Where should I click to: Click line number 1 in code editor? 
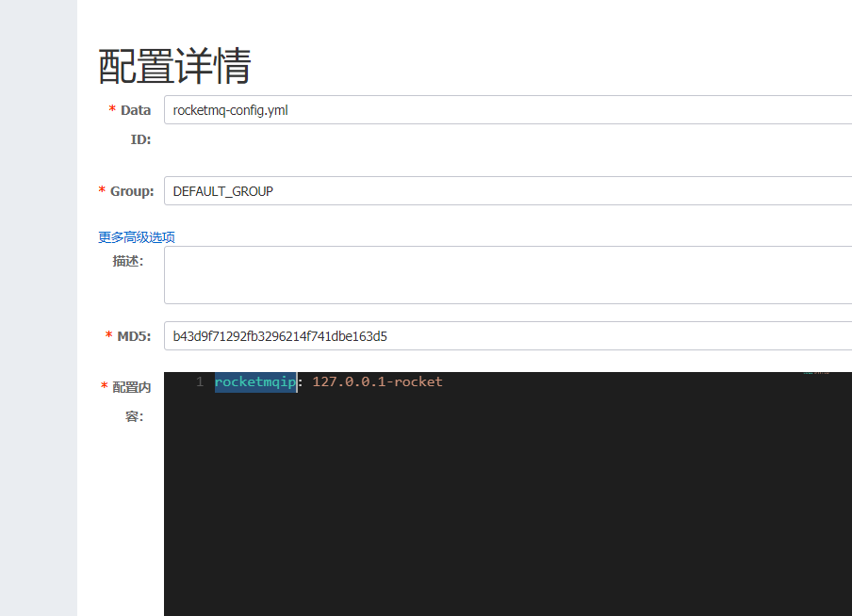tap(200, 381)
